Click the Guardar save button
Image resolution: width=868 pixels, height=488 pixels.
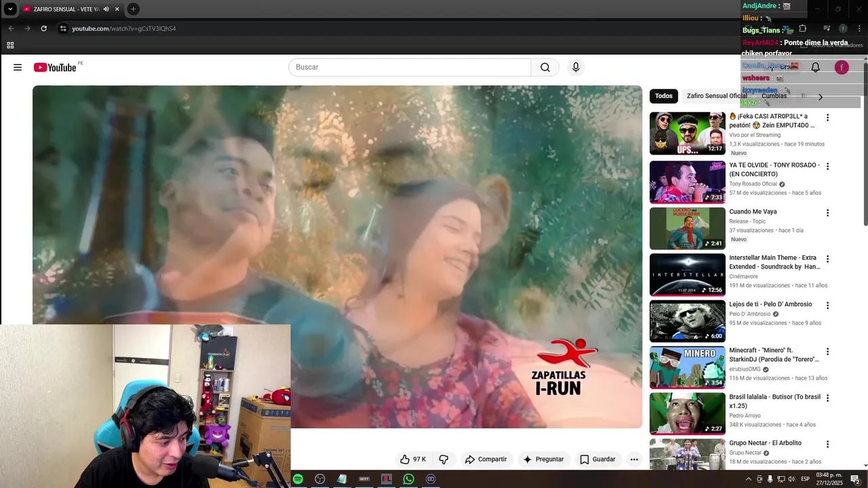pos(597,460)
